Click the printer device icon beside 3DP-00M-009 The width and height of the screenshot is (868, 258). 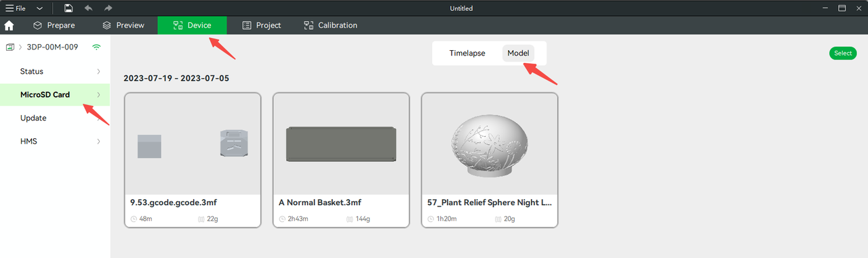coord(10,47)
